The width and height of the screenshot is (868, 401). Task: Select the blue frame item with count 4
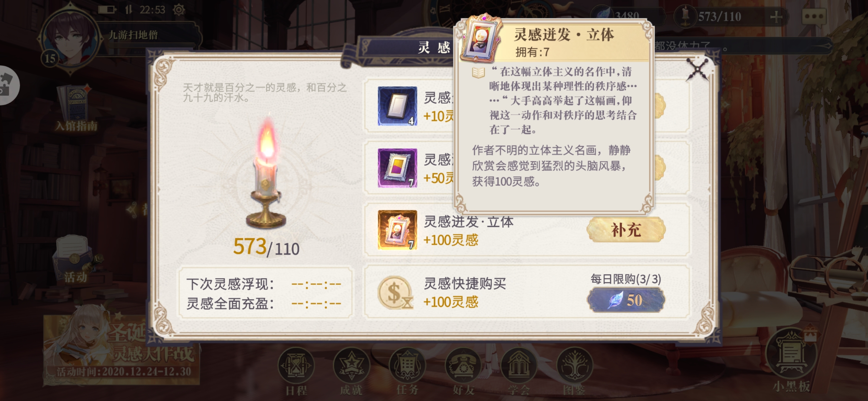click(397, 106)
